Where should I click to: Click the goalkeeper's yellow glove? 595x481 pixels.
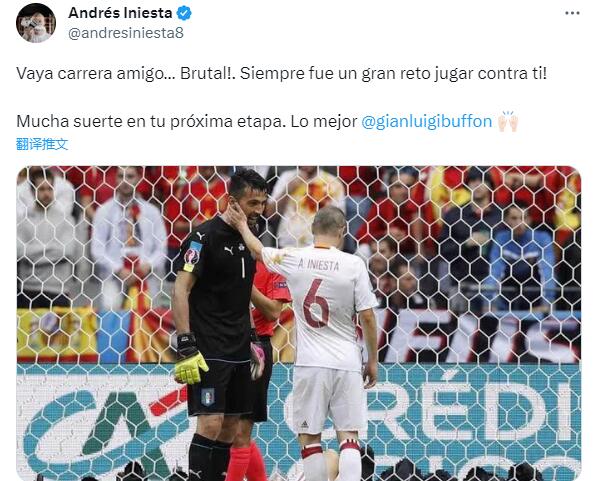pyautogui.click(x=190, y=365)
